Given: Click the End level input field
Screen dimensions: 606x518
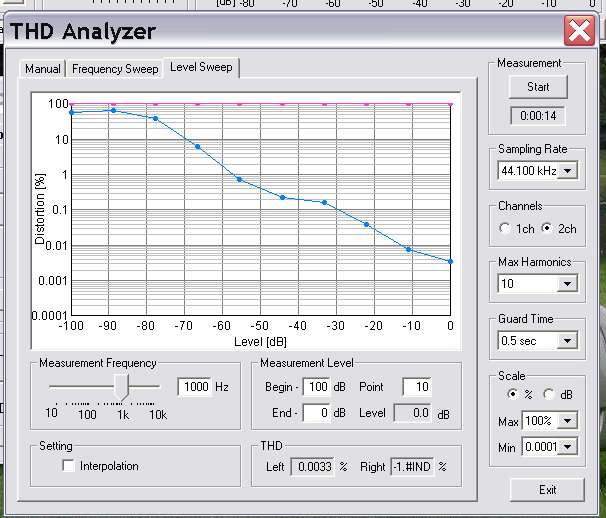Looking at the screenshot, I should pyautogui.click(x=316, y=413).
